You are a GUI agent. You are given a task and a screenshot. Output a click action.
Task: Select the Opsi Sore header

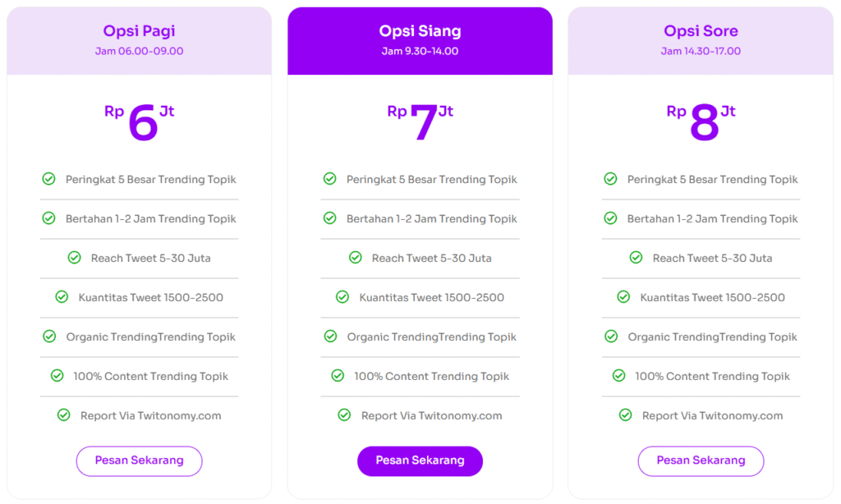701,41
